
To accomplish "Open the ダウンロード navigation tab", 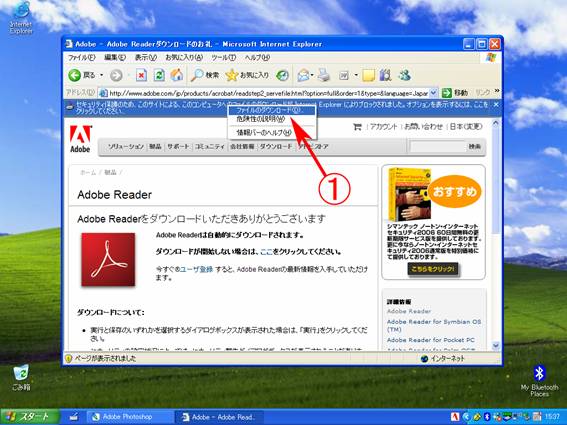I will [276, 146].
